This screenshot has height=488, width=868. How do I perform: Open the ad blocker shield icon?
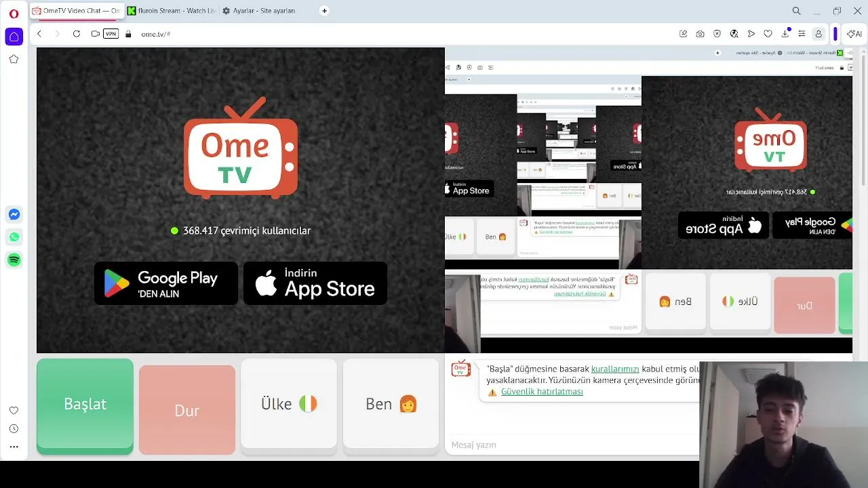pyautogui.click(x=717, y=34)
